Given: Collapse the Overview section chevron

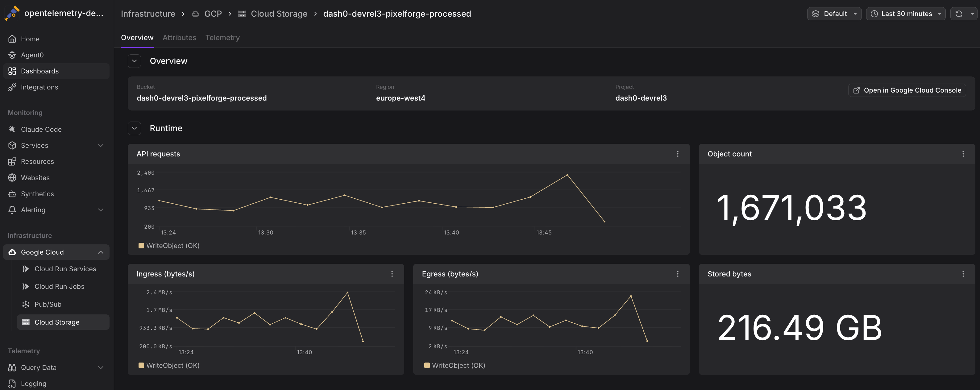Looking at the screenshot, I should (134, 61).
